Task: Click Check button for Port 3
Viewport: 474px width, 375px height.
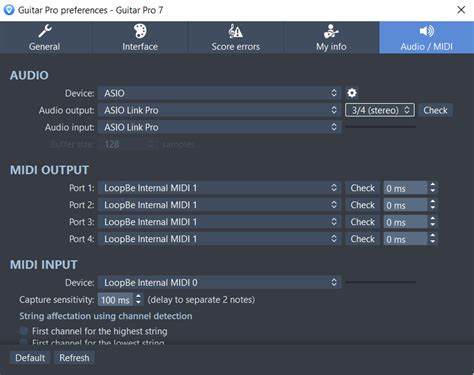Action: pyautogui.click(x=362, y=222)
